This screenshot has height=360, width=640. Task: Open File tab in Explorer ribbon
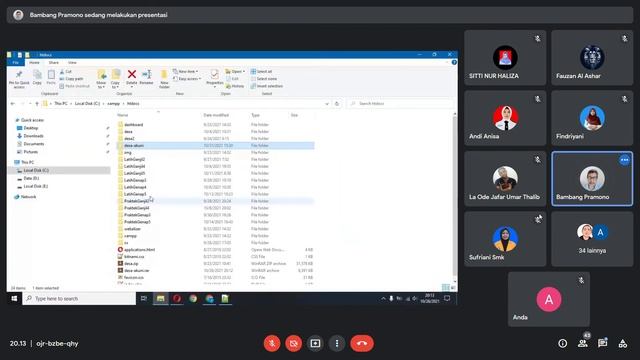pyautogui.click(x=16, y=62)
